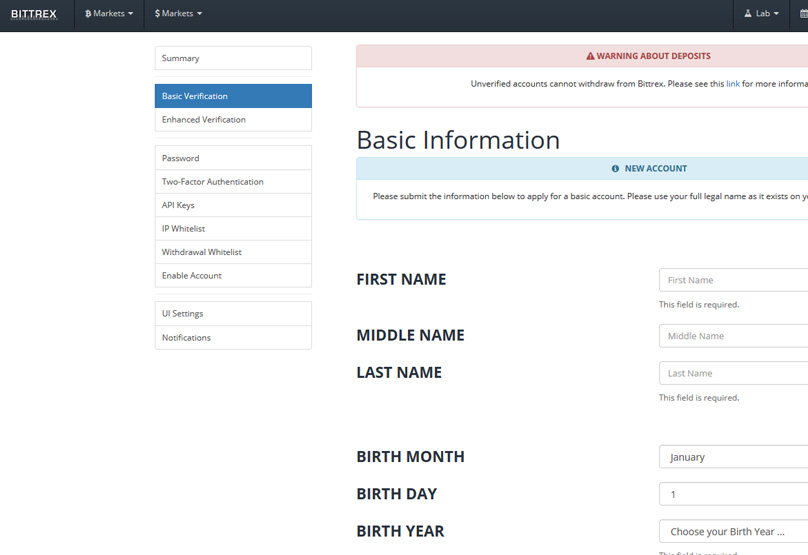808x555 pixels.
Task: Select Basic Verification in the sidebar
Action: [233, 96]
